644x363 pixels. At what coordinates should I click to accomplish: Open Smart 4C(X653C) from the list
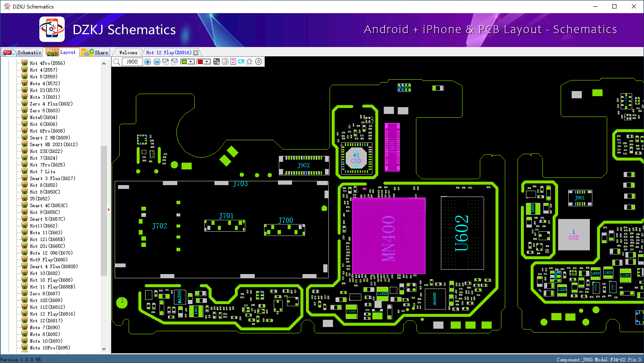click(49, 205)
